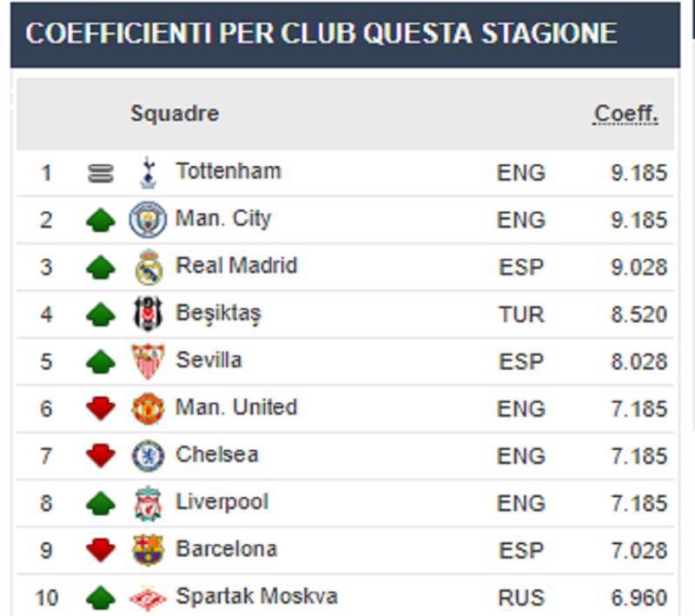Viewport: 695px width, 616px height.
Task: Click the Man. United crest icon
Action: [148, 408]
